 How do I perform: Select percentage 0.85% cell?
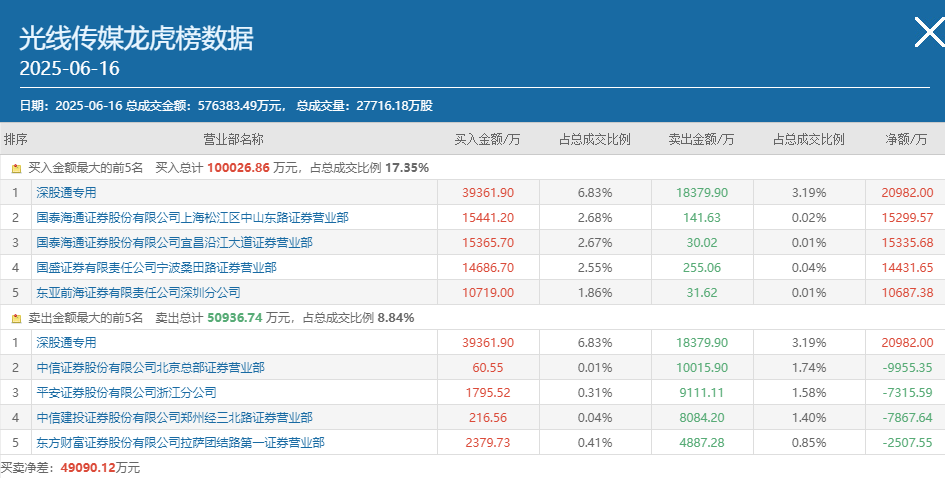[809, 443]
